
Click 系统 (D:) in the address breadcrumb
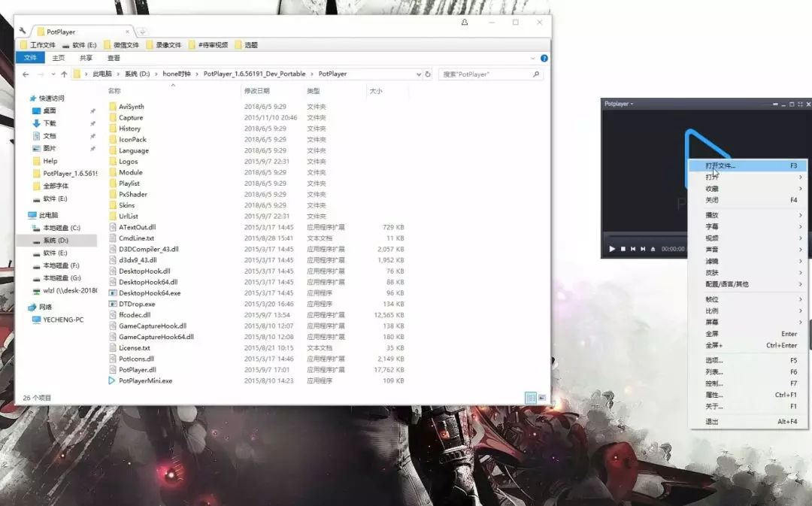(138, 74)
